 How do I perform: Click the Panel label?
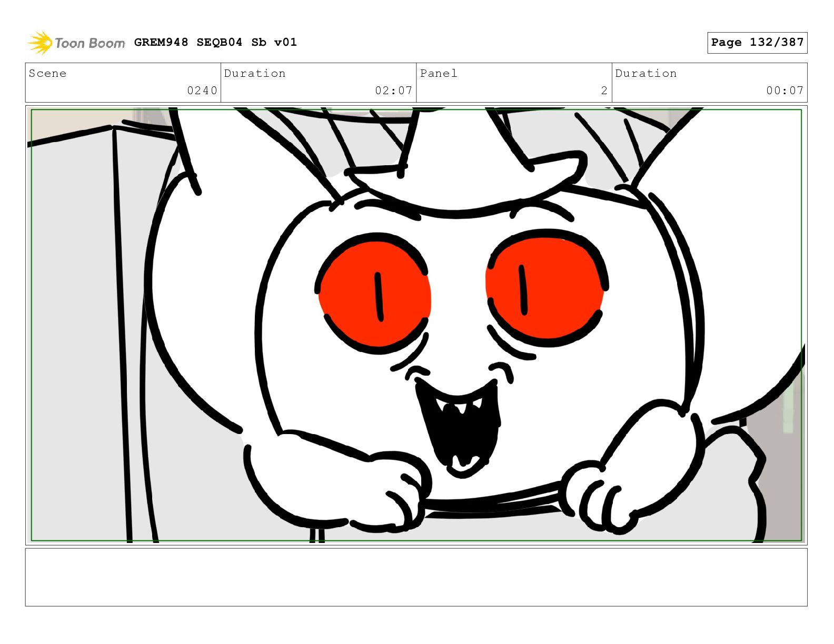click(439, 73)
